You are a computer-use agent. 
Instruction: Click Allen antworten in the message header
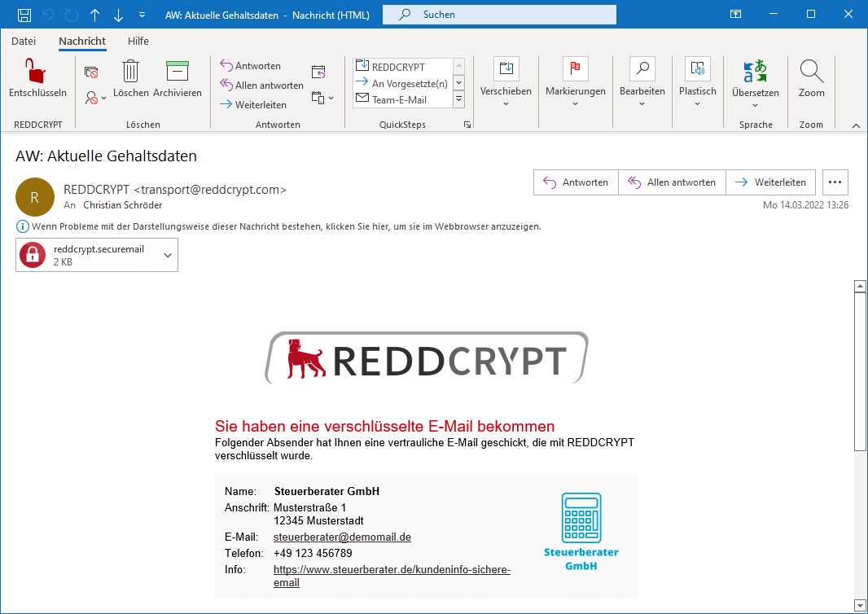tap(672, 182)
